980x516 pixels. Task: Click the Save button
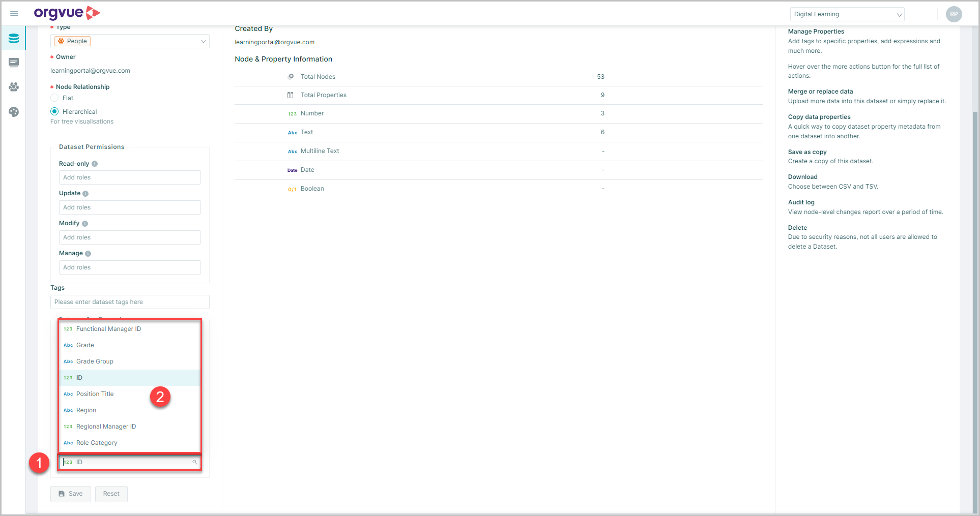(71, 494)
